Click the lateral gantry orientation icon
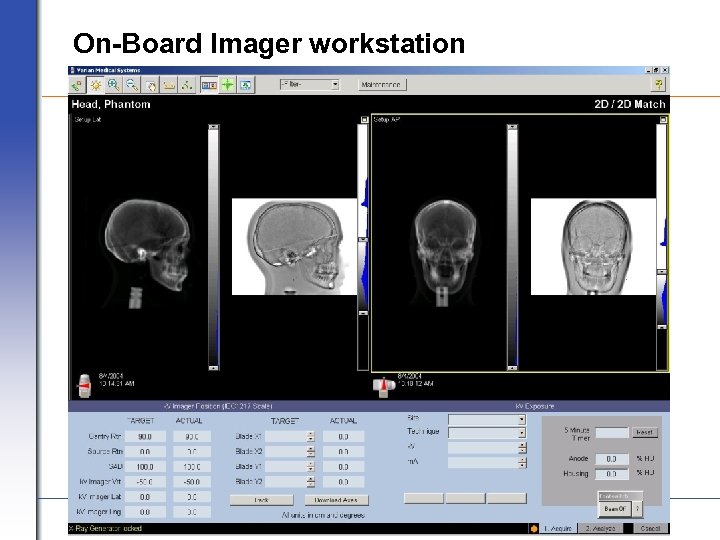The height and width of the screenshot is (540, 720). (84, 386)
